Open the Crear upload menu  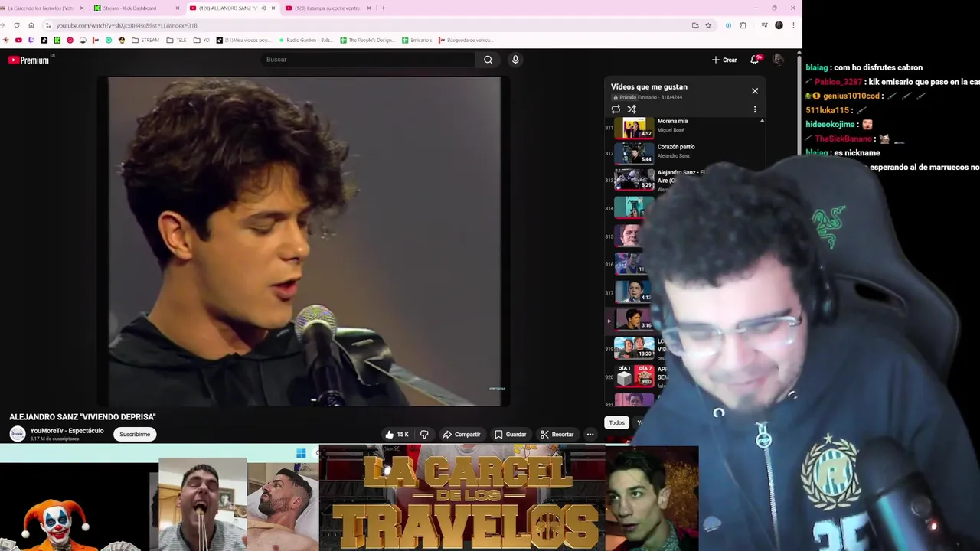click(724, 60)
